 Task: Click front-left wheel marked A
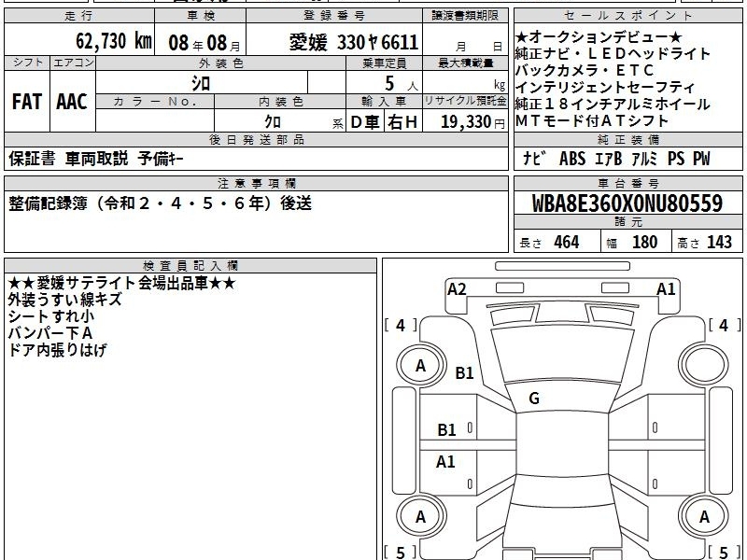click(x=421, y=366)
